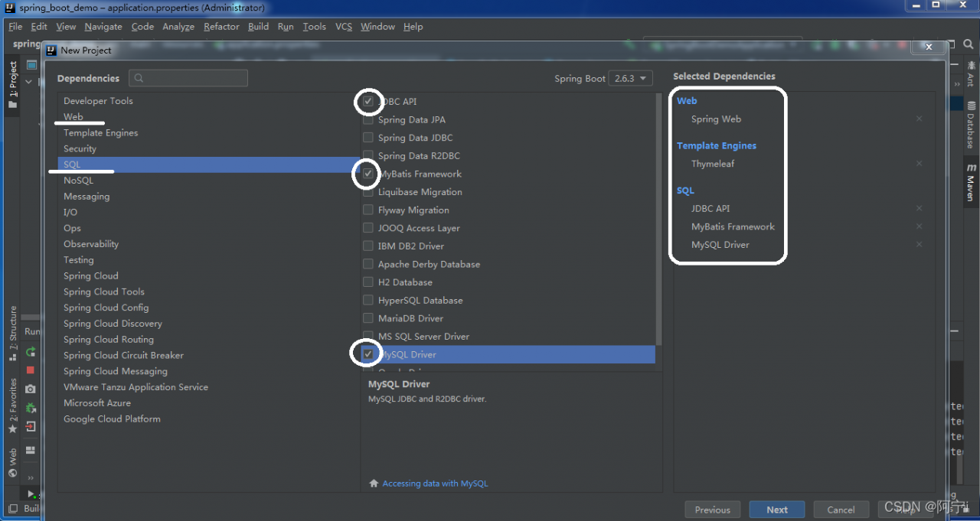The image size is (980, 521).
Task: Remove Spring Web from selected dependencies
Action: coord(920,119)
